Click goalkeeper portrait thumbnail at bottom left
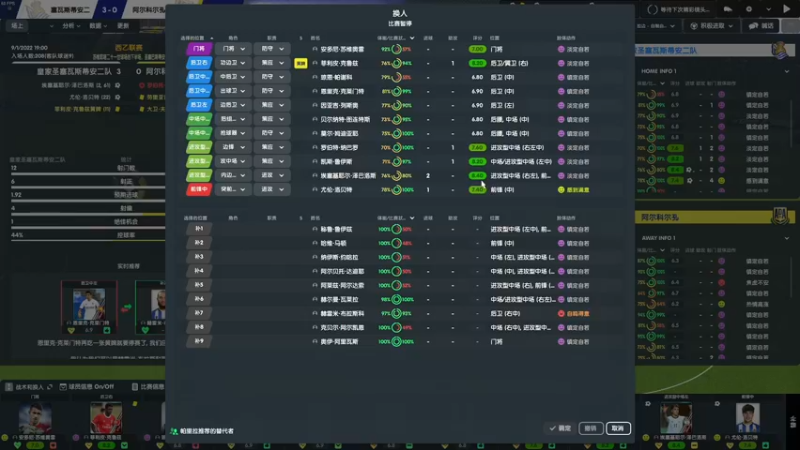The image size is (800, 450). (x=35, y=418)
